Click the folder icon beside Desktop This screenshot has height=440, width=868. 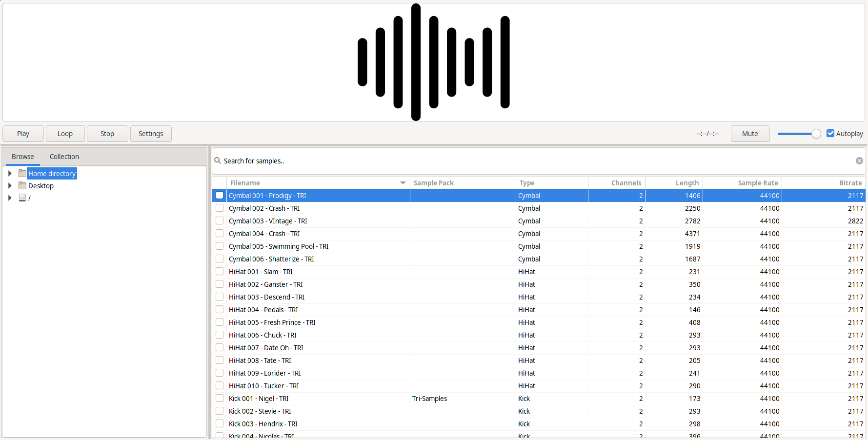pos(22,185)
